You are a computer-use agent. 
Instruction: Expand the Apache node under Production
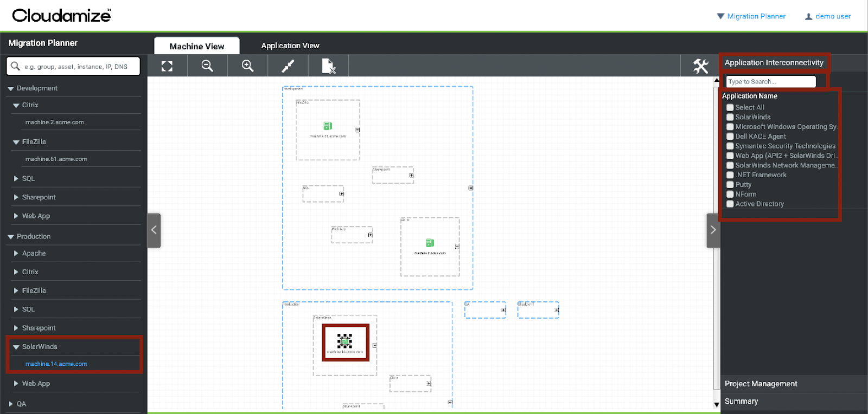(x=16, y=253)
